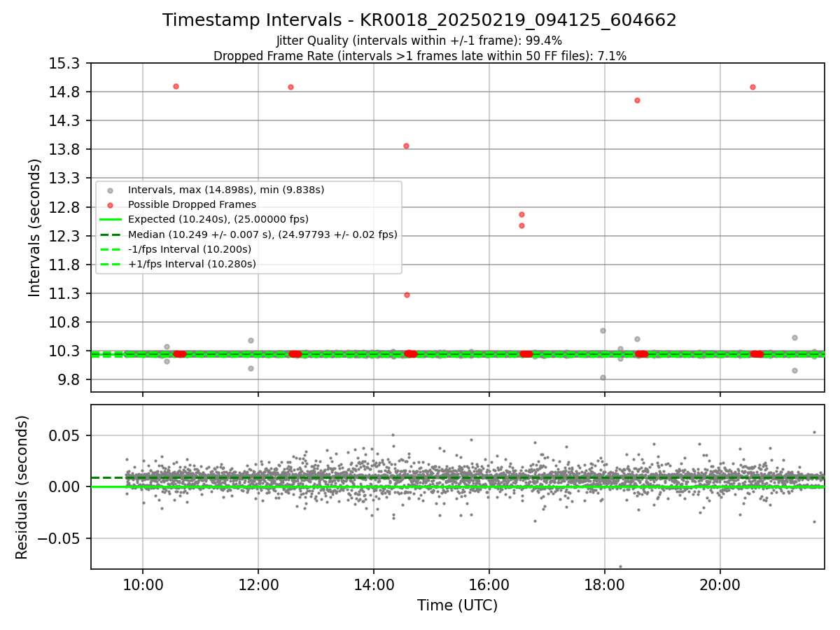
Task: Click the 'Jitter Quality' 99.4% subtitle line
Action: [419, 41]
